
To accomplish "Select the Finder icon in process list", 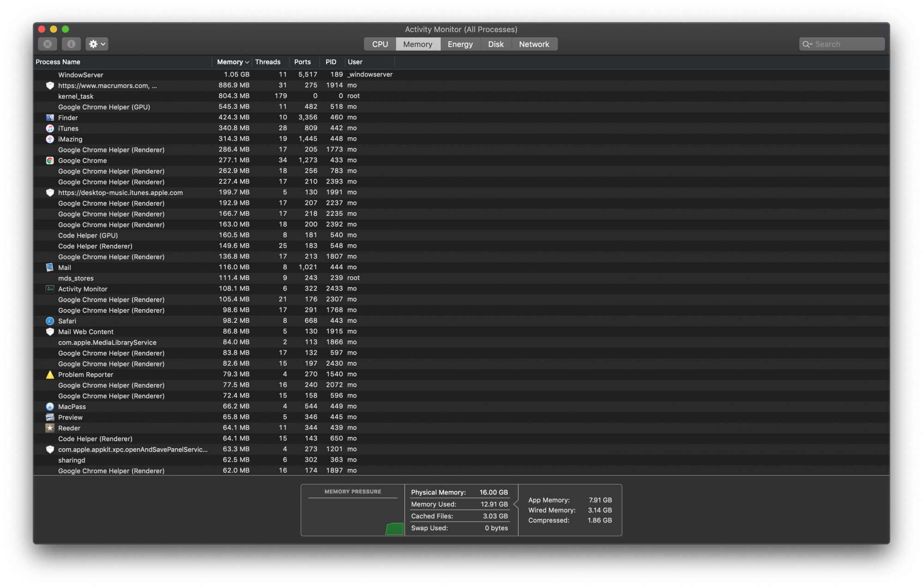I will (x=50, y=118).
